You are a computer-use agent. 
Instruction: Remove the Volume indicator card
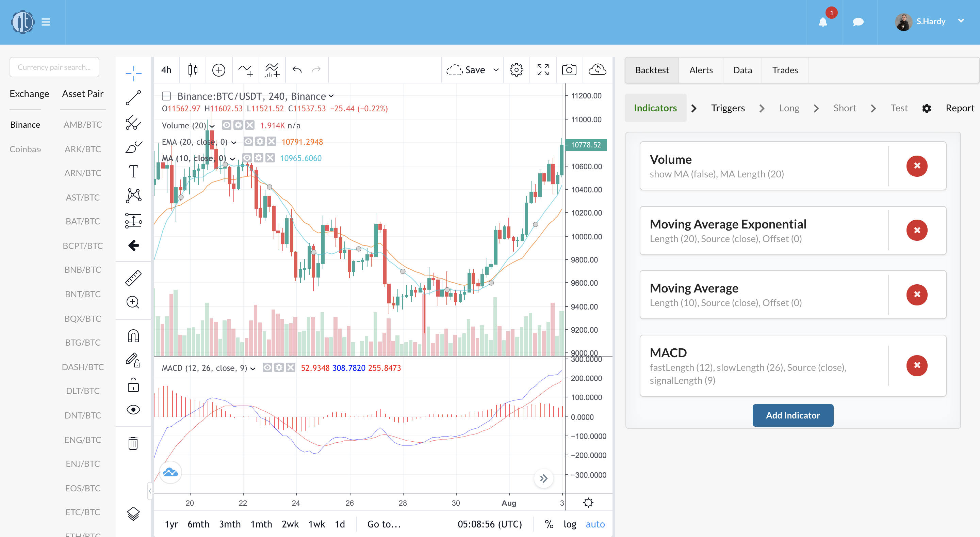[x=917, y=166]
